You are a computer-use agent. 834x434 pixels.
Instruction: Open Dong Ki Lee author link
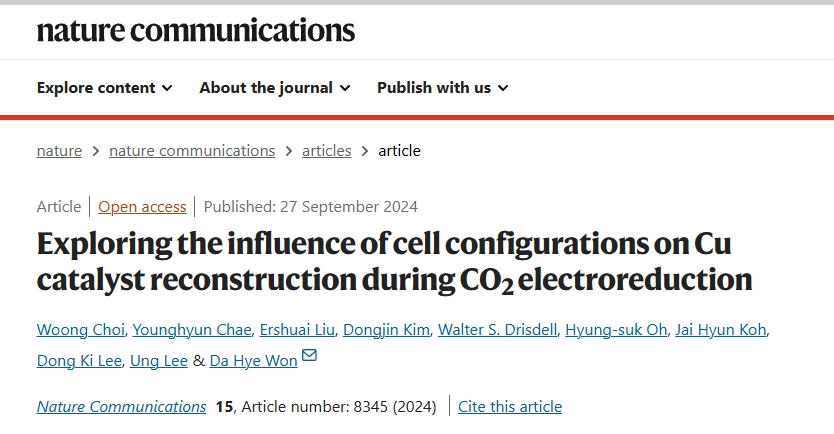pos(79,361)
